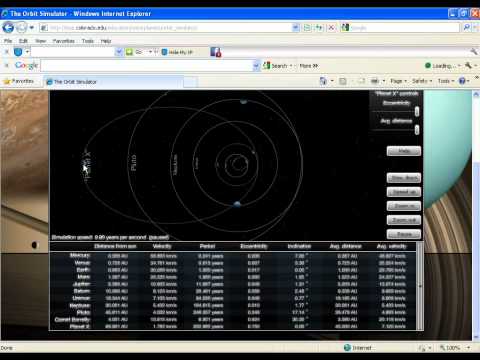Image resolution: width=480 pixels, height=360 pixels.
Task: Open the File menu
Action: (x=8, y=41)
